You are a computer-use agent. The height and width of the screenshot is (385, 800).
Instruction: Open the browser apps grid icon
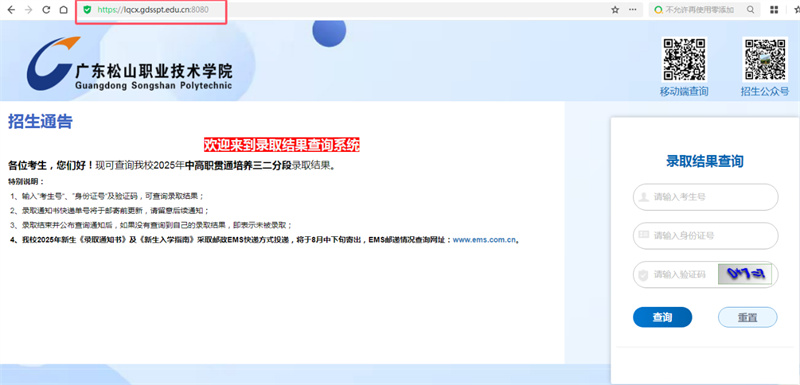point(774,10)
